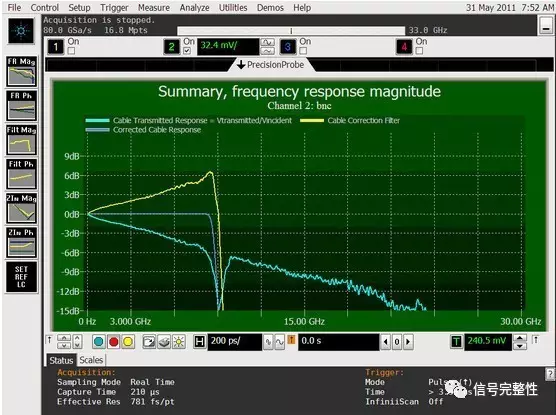This screenshot has width=556, height=415.
Task: Open the Zin Mag impedance magnitude view
Action: 22,209
